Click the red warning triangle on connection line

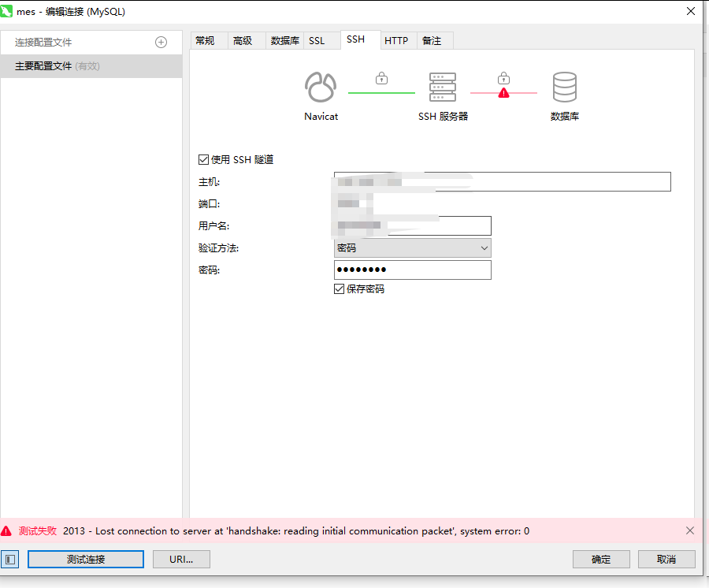[x=503, y=93]
